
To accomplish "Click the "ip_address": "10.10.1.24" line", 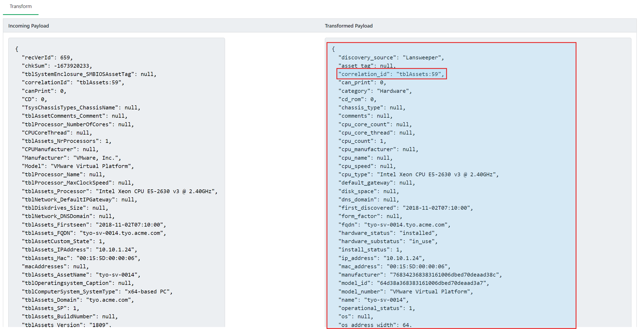I will pyautogui.click(x=382, y=258).
